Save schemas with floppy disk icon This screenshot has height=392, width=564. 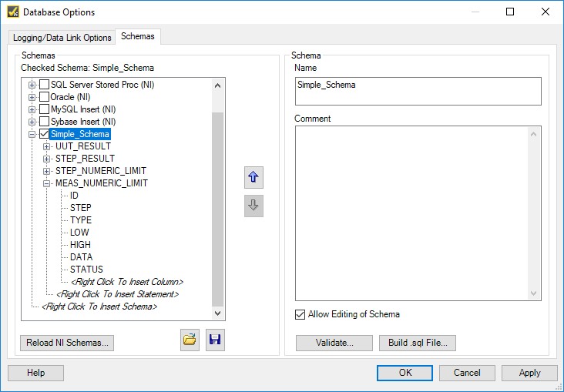point(215,340)
